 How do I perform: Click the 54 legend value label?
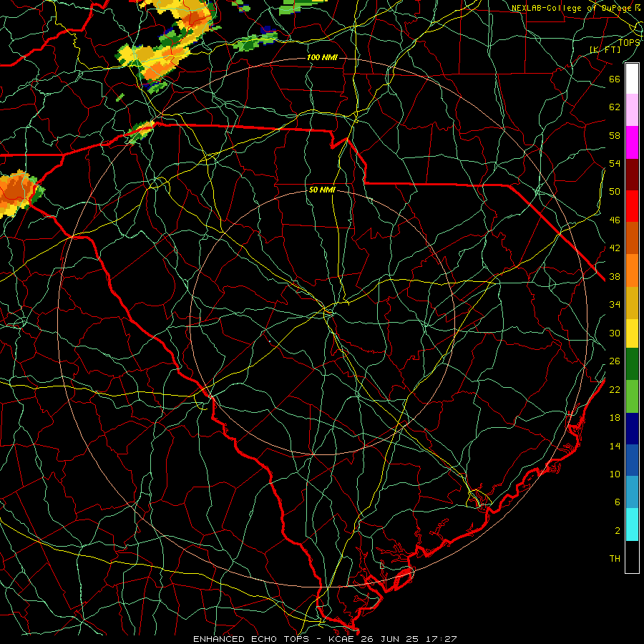pos(615,163)
